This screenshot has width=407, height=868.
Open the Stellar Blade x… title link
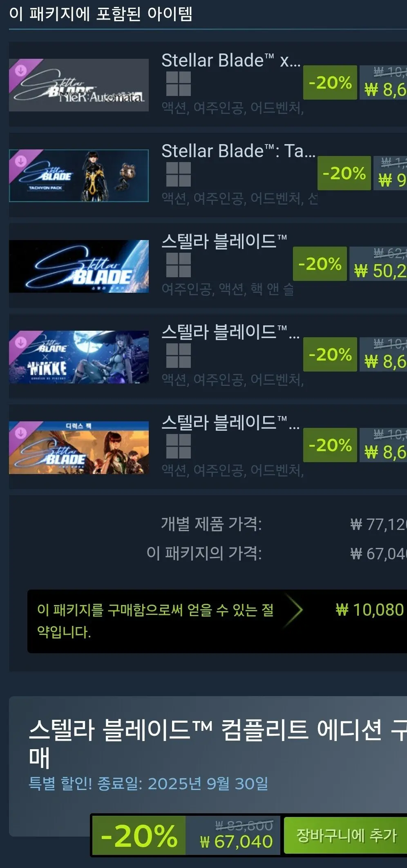tap(231, 60)
